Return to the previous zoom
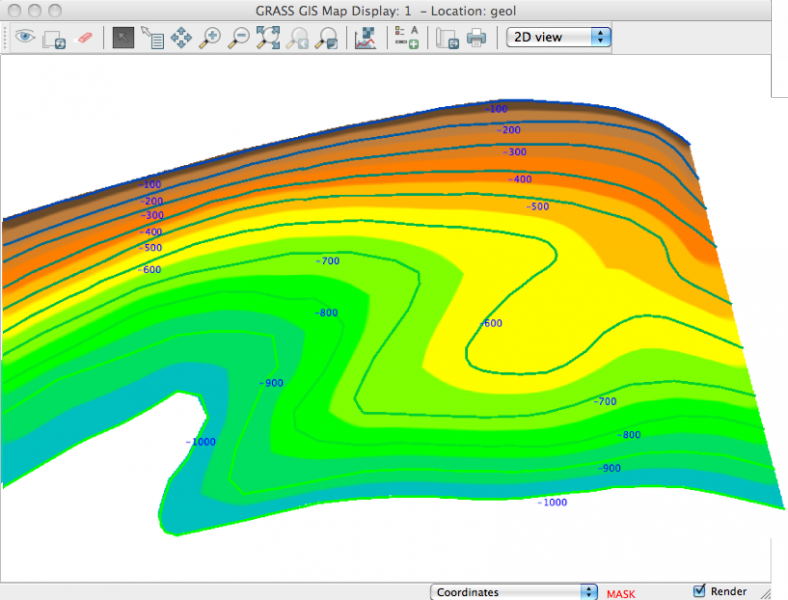The width and height of the screenshot is (788, 600). pos(297,38)
